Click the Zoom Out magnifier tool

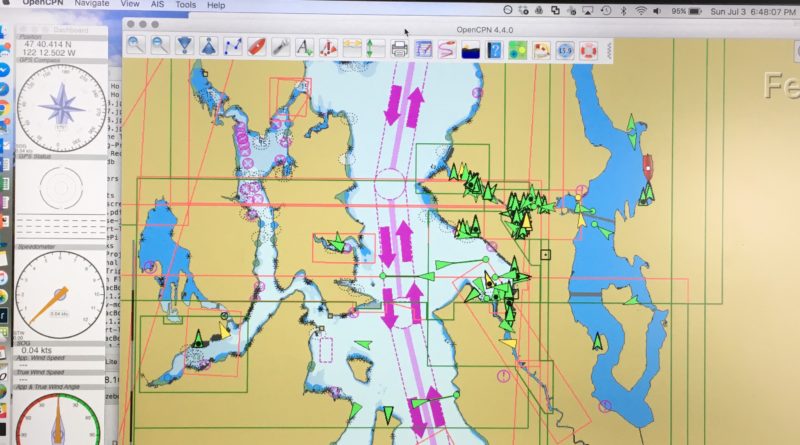[x=160, y=46]
